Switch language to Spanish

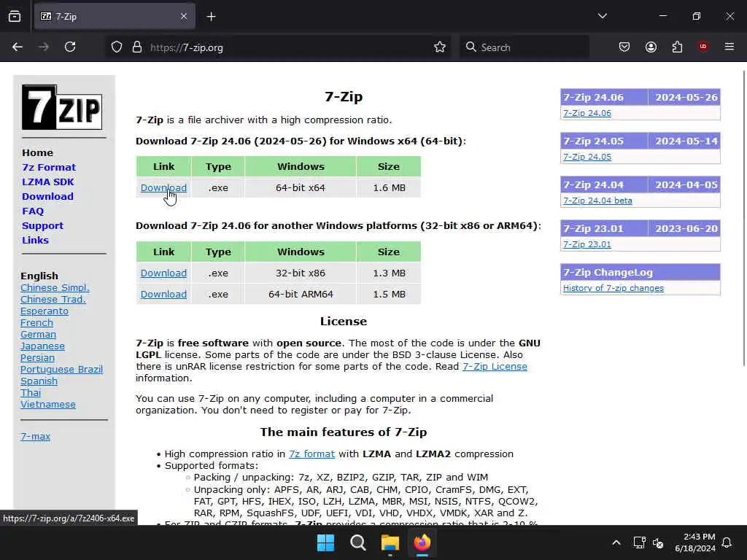pos(39,381)
